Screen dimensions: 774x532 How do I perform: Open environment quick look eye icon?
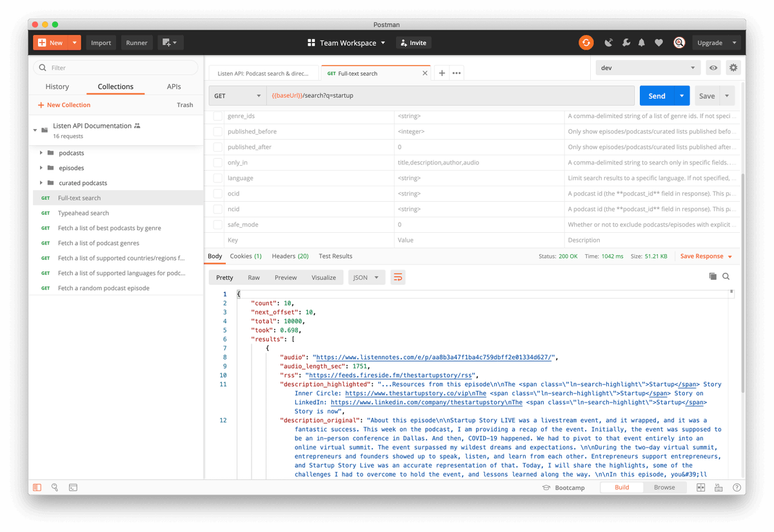[713, 67]
